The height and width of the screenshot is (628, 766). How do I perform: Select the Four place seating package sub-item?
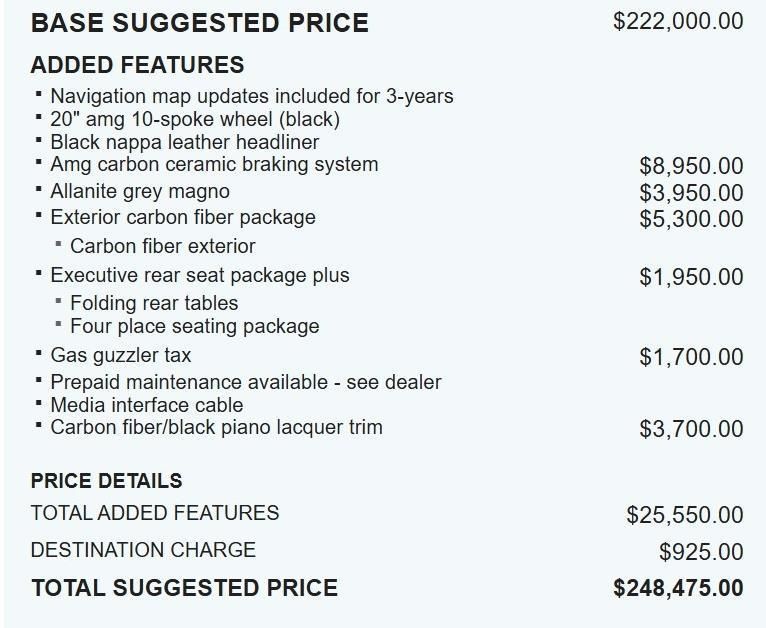pos(194,326)
